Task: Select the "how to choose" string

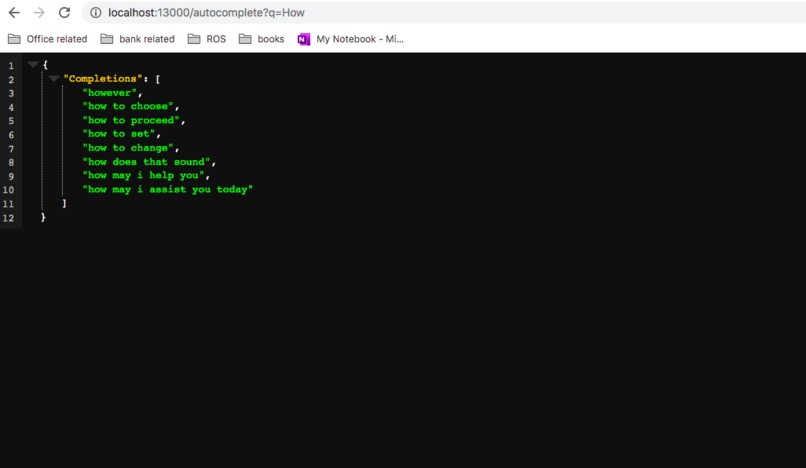Action: (x=128, y=106)
